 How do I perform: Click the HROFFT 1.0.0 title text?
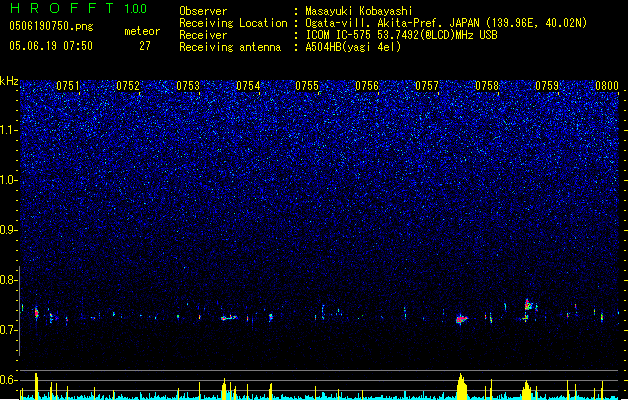point(79,8)
